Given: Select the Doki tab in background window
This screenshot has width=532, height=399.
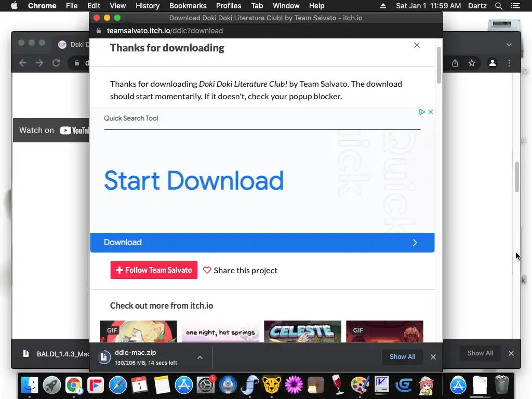Looking at the screenshot, I should 73,45.
